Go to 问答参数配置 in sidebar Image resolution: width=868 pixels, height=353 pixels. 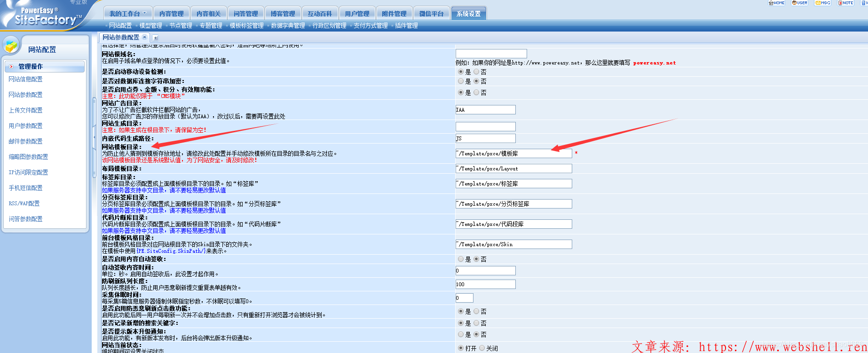pyautogui.click(x=25, y=219)
